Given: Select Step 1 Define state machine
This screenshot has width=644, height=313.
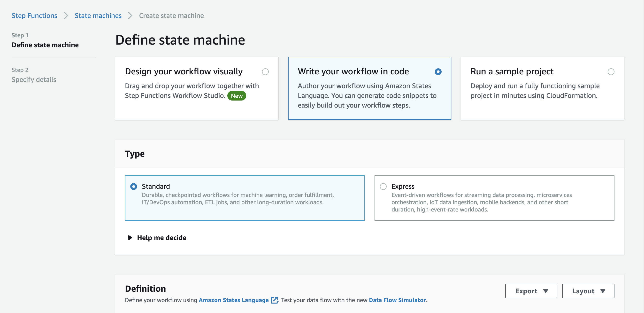Looking at the screenshot, I should pyautogui.click(x=45, y=45).
